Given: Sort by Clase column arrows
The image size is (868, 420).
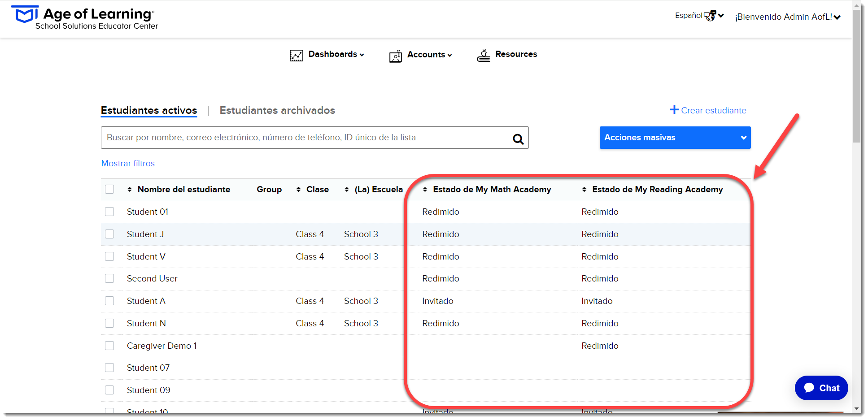Looking at the screenshot, I should pos(298,190).
